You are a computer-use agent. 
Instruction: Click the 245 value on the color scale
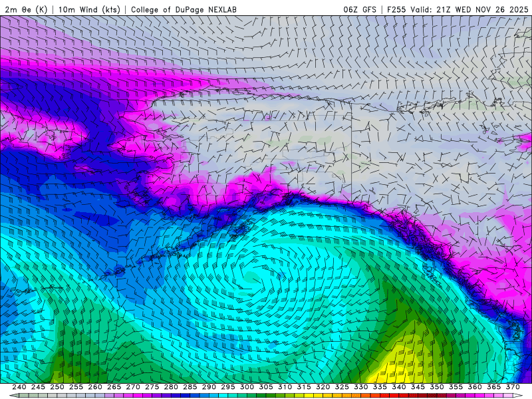(x=39, y=387)
